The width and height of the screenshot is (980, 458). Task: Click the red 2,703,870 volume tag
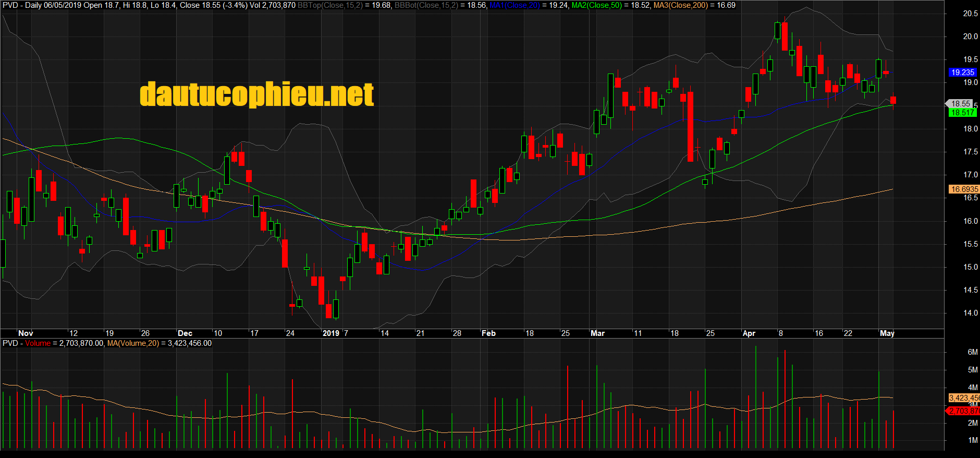pyautogui.click(x=964, y=411)
